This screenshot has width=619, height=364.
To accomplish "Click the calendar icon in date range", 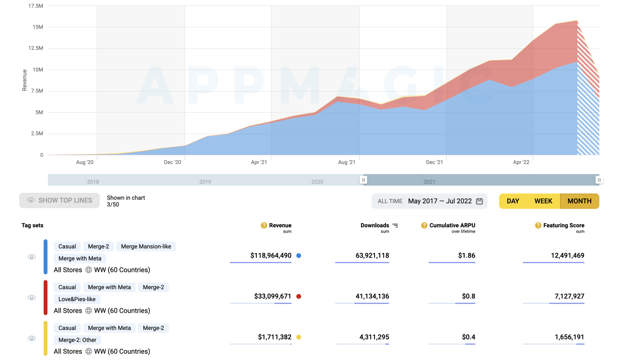I will (x=479, y=201).
